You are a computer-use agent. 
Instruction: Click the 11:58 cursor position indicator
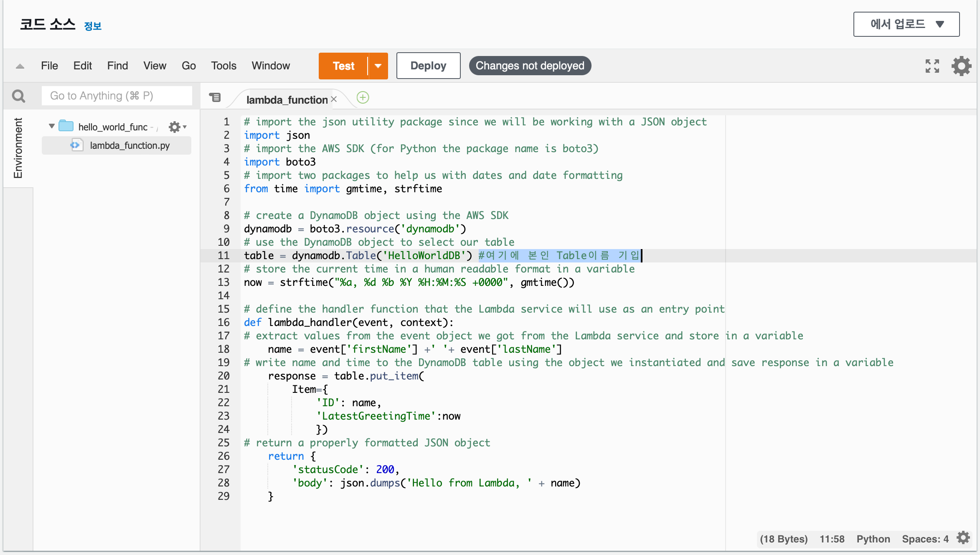point(832,539)
